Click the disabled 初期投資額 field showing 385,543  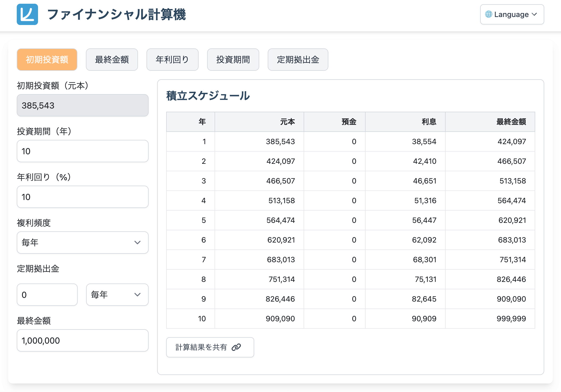82,105
